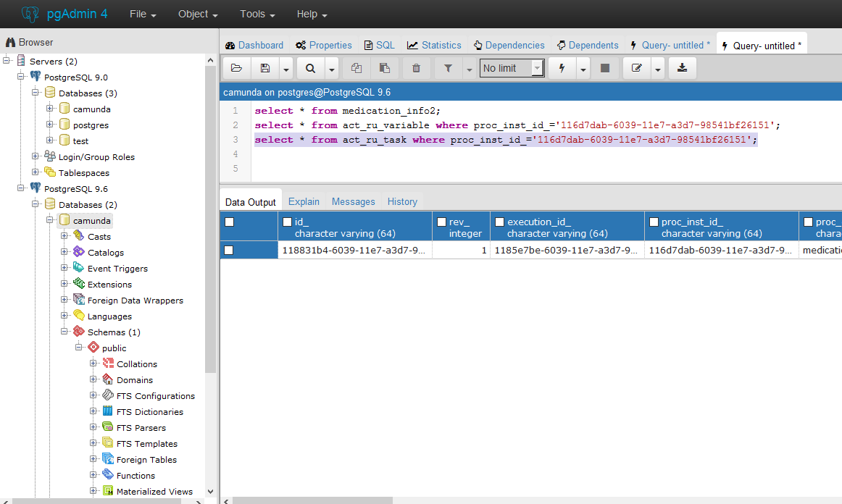Click the Edit pencil icon in the toolbar
This screenshot has width=842, height=504.
coord(637,68)
